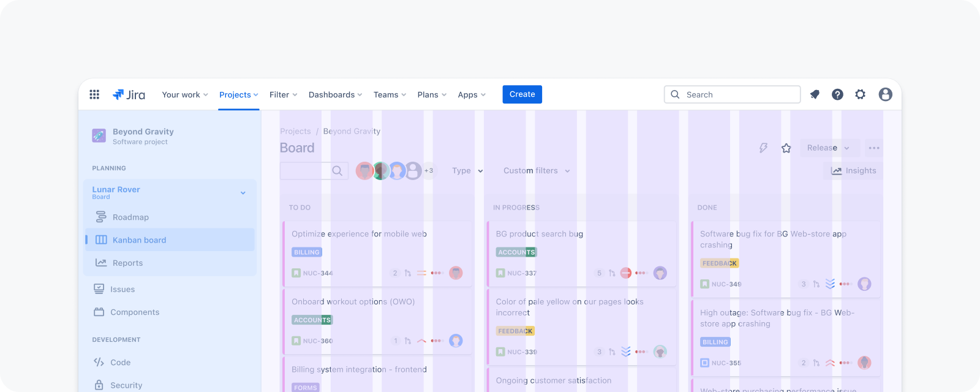Open the user profile avatar icon
This screenshot has height=392, width=980.
point(885,94)
